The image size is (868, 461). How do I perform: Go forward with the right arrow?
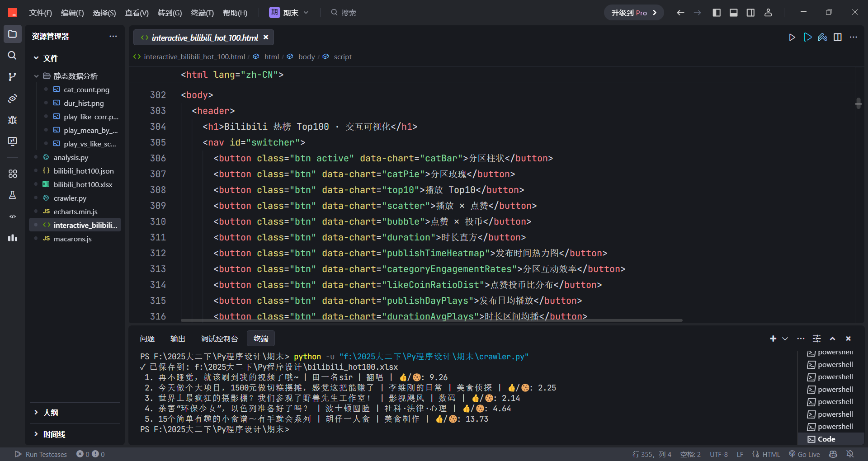click(698, 13)
